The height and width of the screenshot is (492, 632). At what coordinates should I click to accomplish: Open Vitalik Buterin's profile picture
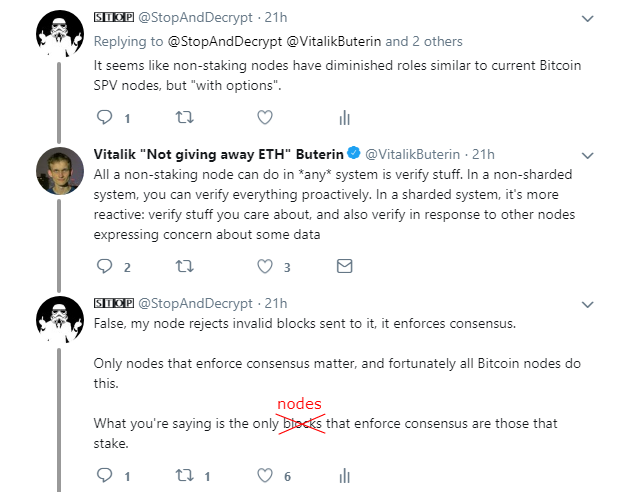[x=58, y=173]
